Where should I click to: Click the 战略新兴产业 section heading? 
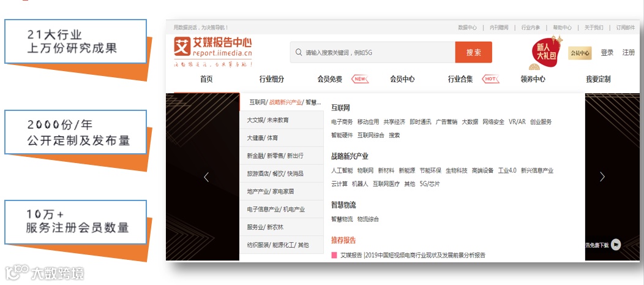[350, 156]
